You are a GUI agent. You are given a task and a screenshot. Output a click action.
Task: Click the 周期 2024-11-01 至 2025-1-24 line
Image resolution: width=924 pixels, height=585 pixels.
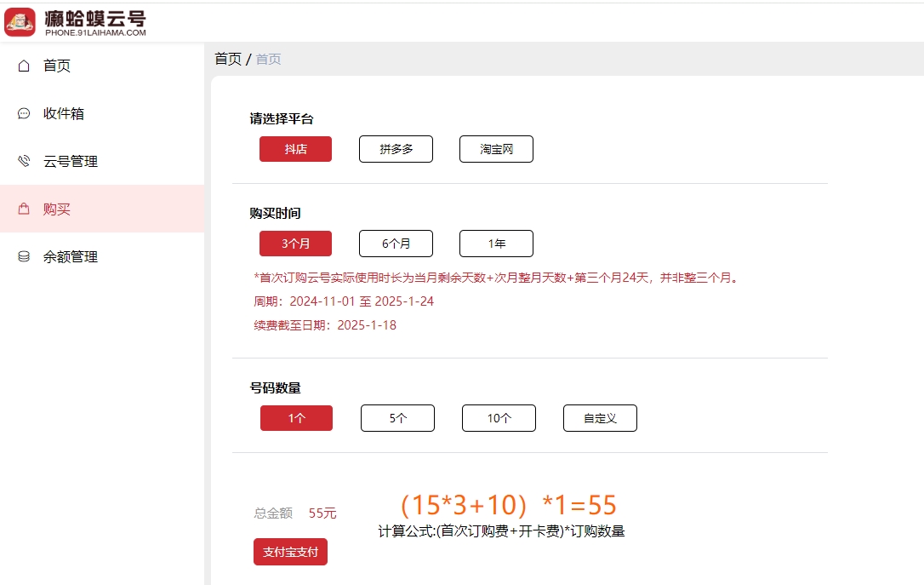point(344,301)
